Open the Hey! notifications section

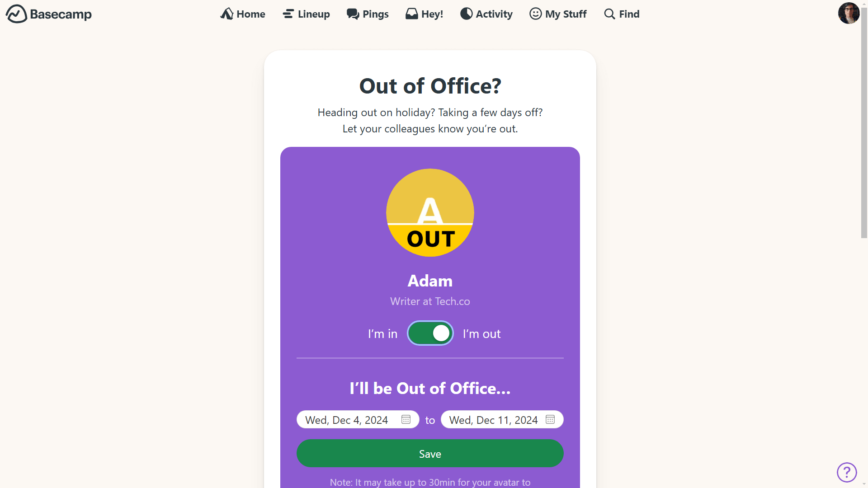pos(425,14)
